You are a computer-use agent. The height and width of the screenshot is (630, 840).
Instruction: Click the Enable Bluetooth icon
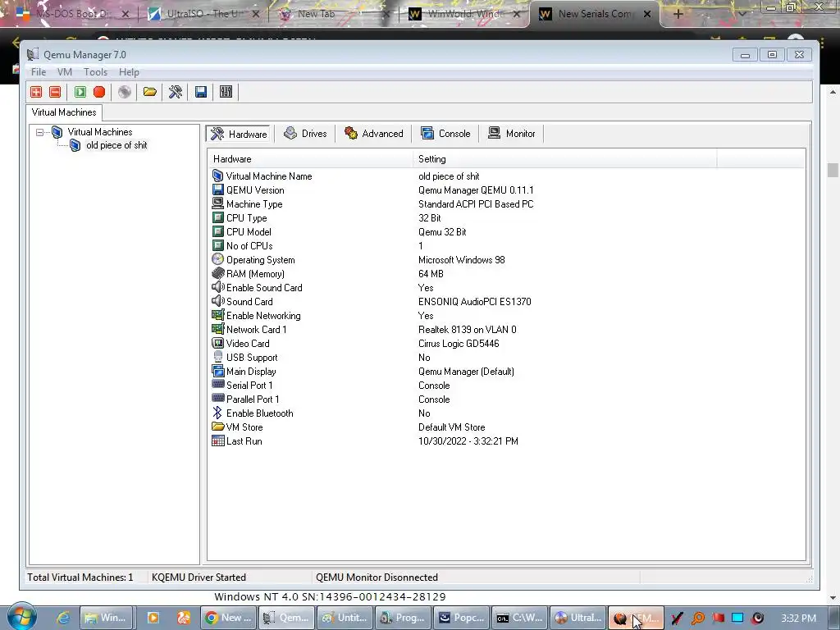tap(217, 413)
